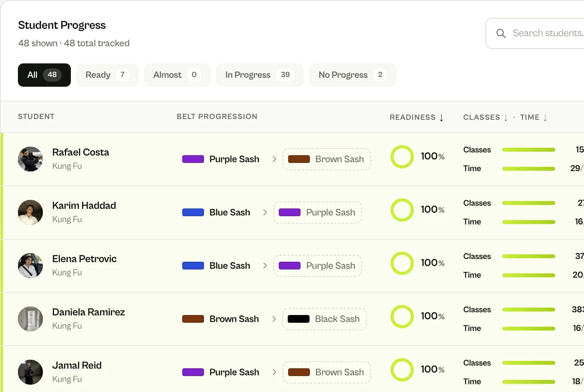This screenshot has height=392, width=584.
Task: Sort by Time column arrow
Action: click(x=545, y=117)
